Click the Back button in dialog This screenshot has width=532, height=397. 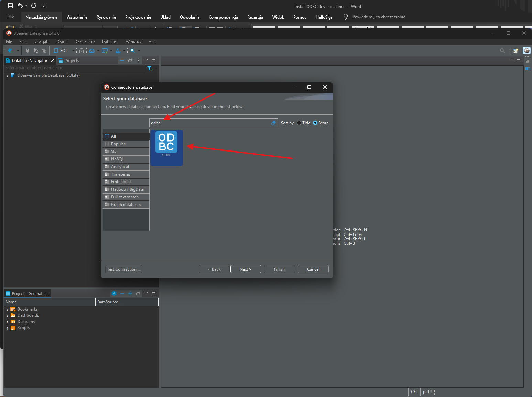coord(214,269)
